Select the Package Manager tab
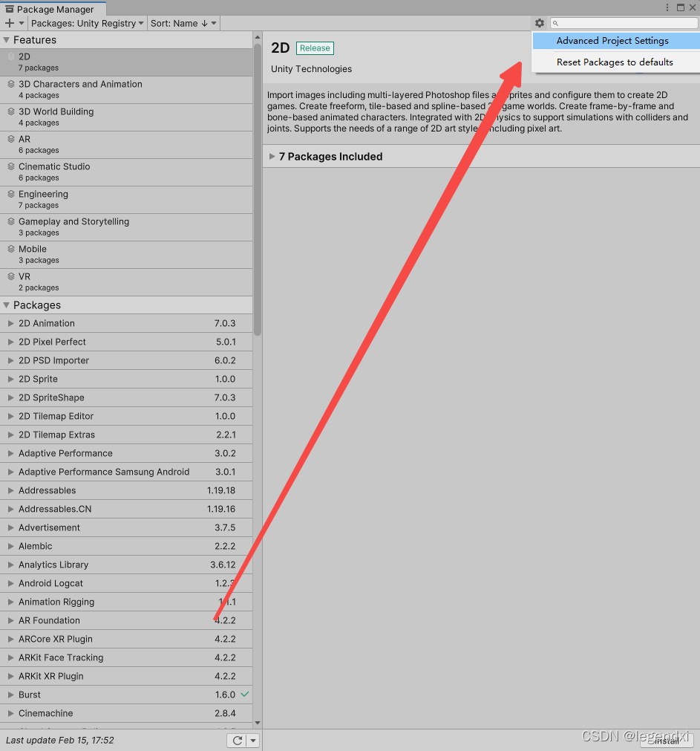Screen dimensions: 700x751 (53, 9)
